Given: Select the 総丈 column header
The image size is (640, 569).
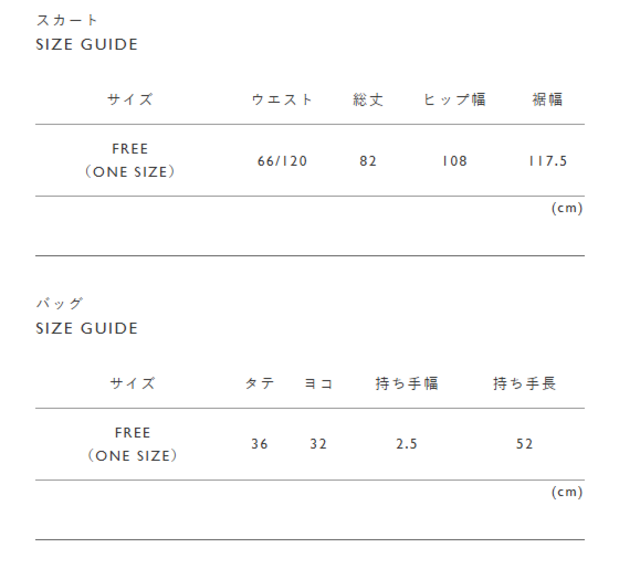Looking at the screenshot, I should [368, 99].
